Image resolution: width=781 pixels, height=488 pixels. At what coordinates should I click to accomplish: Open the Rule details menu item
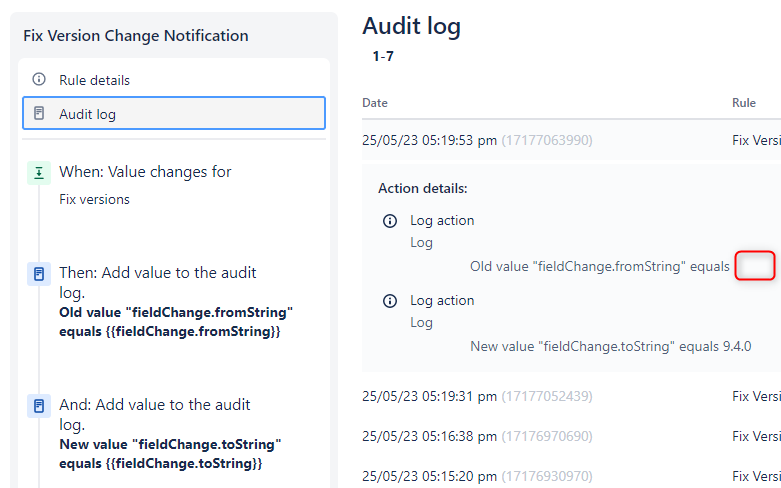(x=94, y=80)
